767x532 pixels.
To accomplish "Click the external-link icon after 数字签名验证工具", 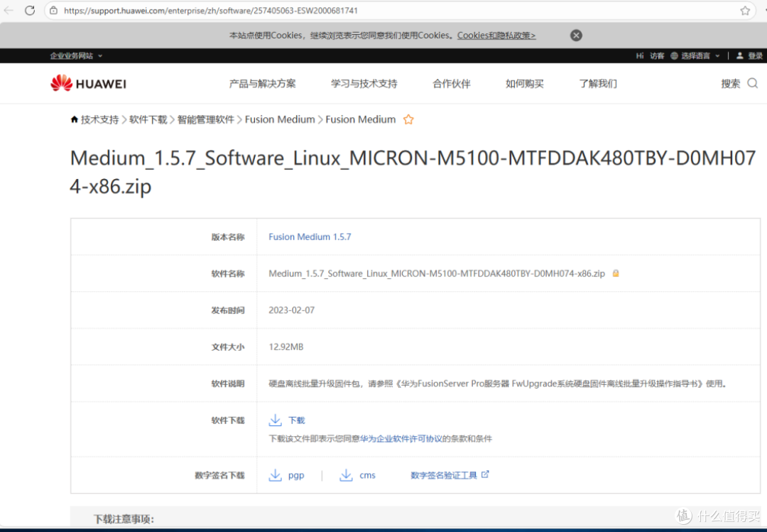I will (485, 474).
